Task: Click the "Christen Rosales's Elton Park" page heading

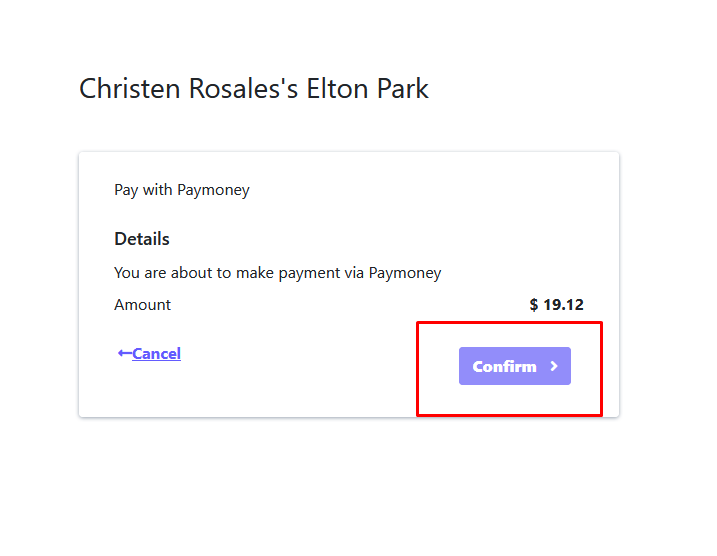Action: [x=253, y=89]
